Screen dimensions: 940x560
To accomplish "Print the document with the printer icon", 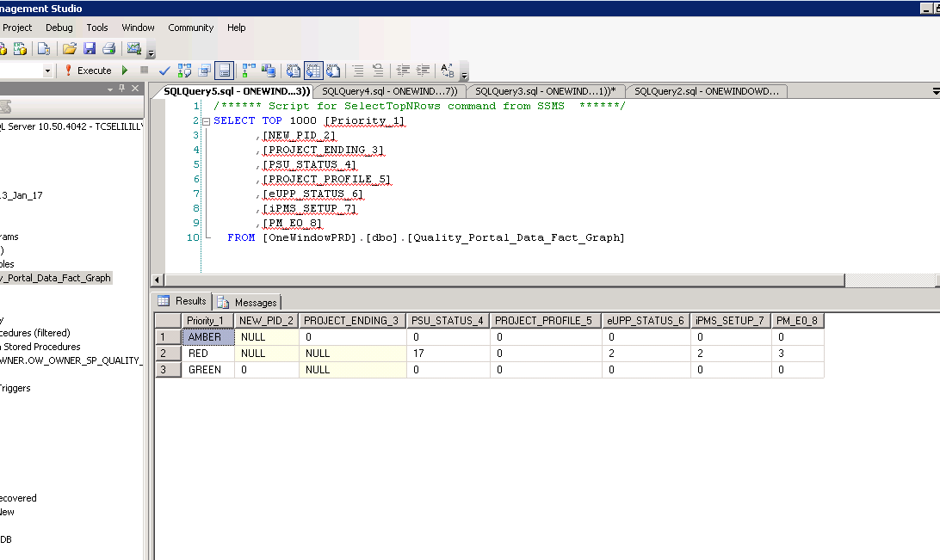I will click(109, 48).
